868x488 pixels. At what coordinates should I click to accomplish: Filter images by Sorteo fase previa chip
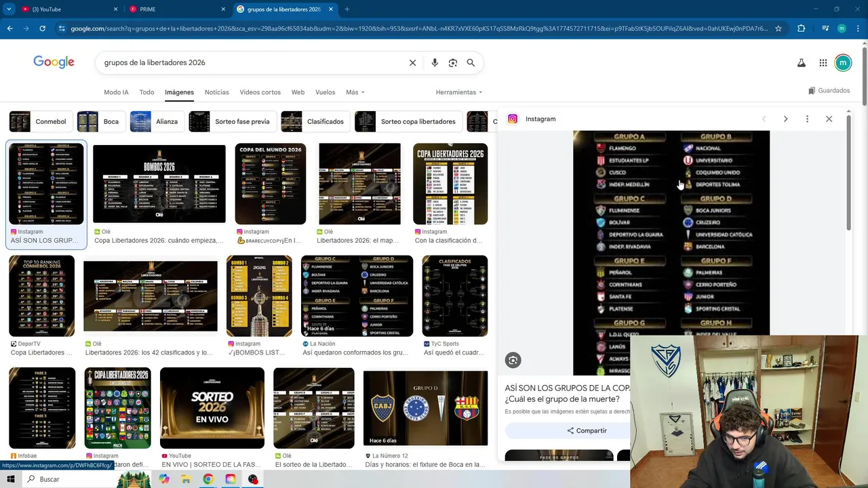pyautogui.click(x=232, y=121)
